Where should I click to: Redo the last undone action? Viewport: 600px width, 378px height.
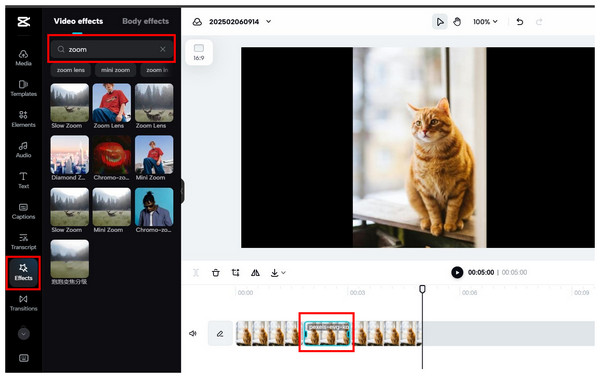[539, 22]
